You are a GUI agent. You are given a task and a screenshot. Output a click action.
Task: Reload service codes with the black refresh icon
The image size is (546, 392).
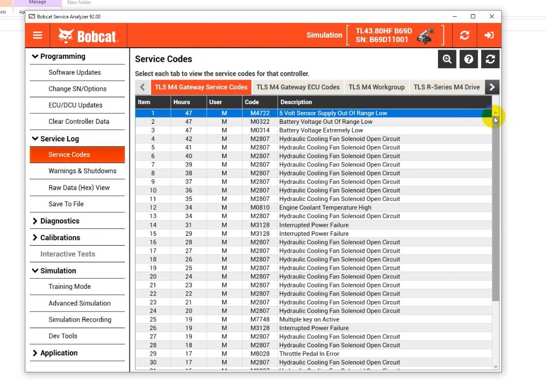(x=491, y=59)
